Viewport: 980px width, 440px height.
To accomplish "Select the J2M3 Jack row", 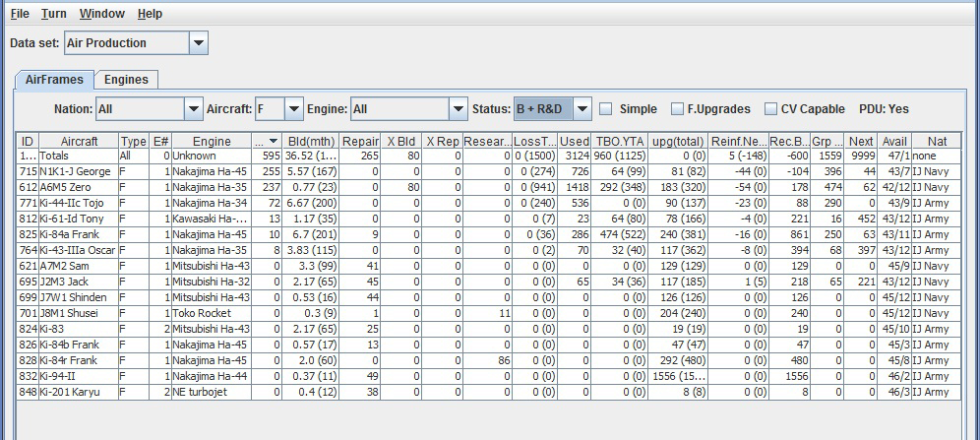I will (489, 282).
